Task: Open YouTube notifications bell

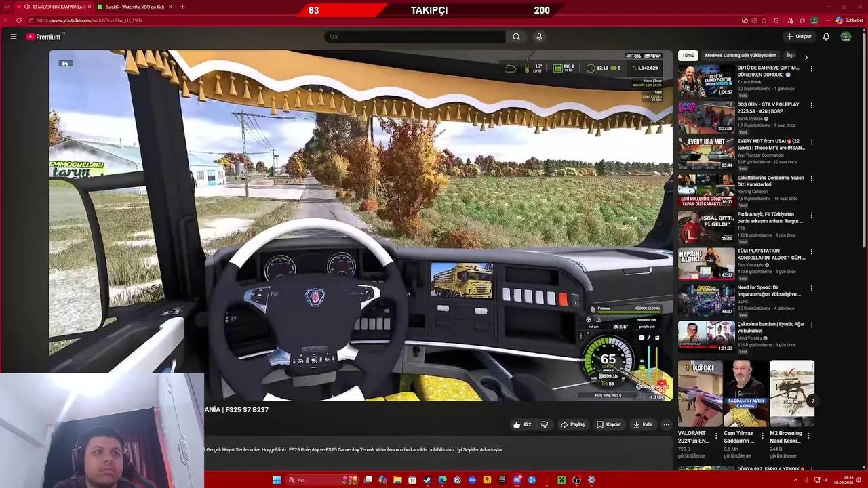Action: 826,37
